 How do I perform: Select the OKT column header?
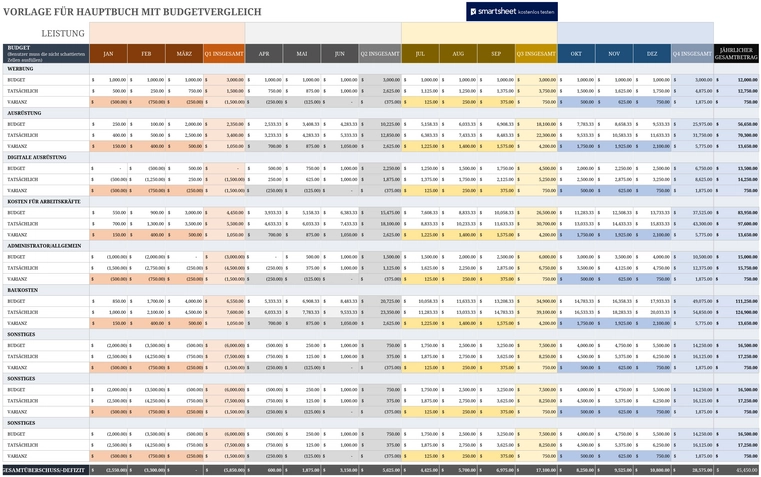[x=576, y=54]
